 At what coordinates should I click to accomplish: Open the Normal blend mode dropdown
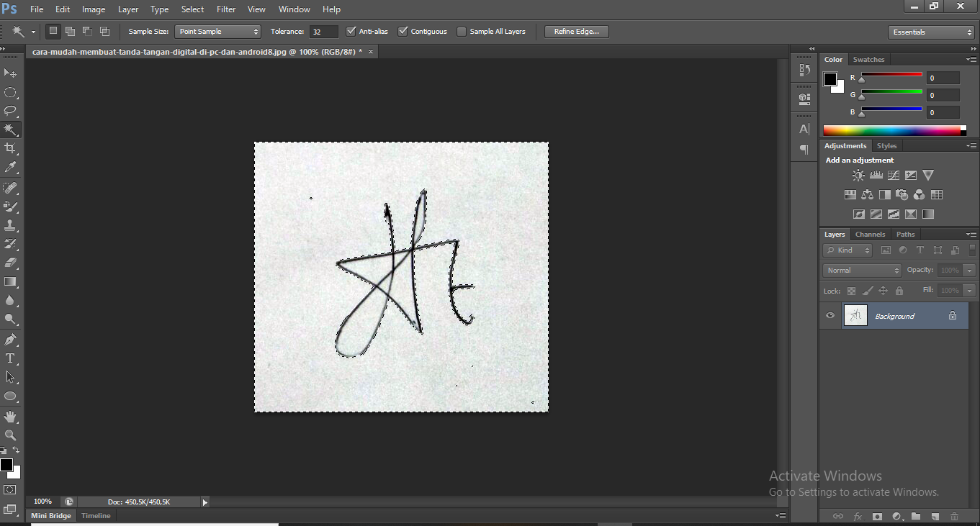pyautogui.click(x=862, y=271)
